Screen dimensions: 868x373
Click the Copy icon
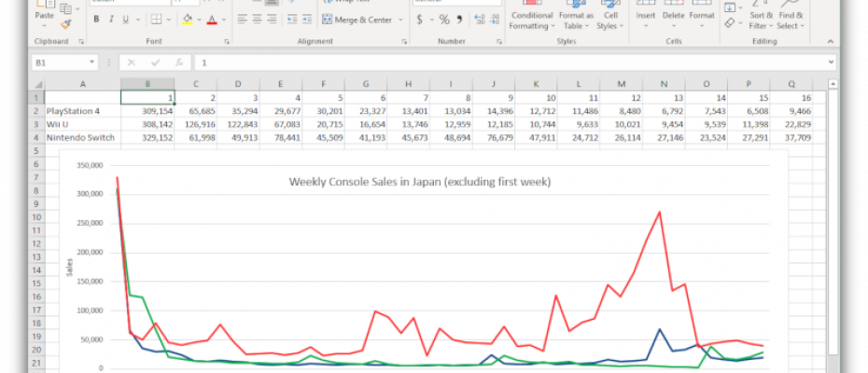click(65, 7)
